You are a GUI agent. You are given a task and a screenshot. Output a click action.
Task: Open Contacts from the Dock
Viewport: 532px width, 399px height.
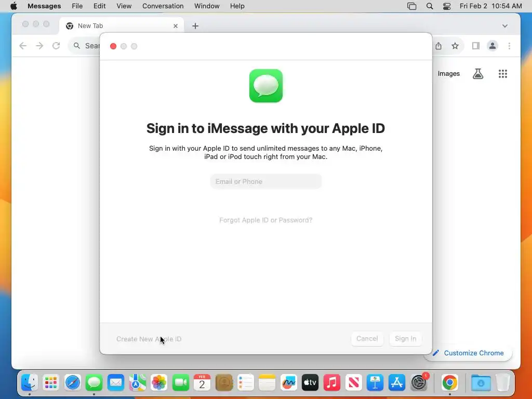pos(224,382)
